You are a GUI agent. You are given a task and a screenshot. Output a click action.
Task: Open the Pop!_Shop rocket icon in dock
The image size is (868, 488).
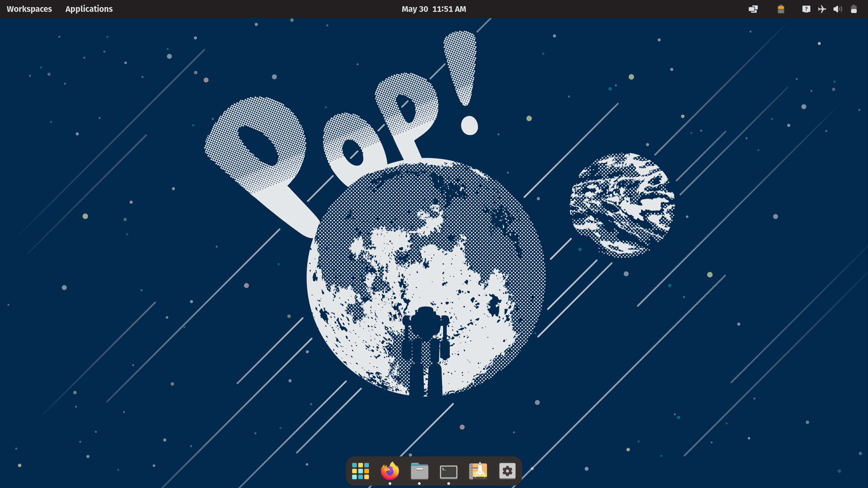[x=478, y=471]
